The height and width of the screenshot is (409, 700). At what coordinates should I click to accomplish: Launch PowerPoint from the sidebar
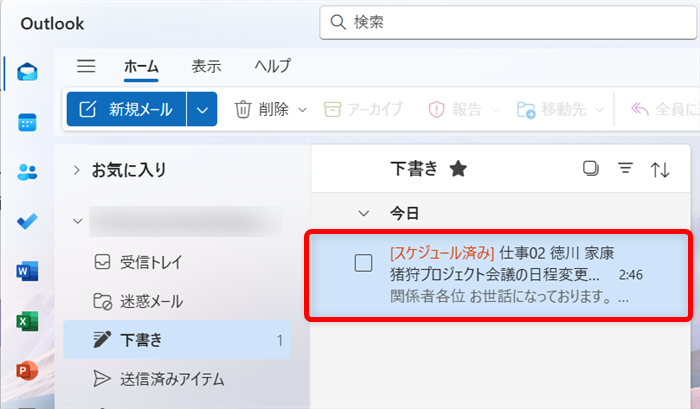click(27, 371)
